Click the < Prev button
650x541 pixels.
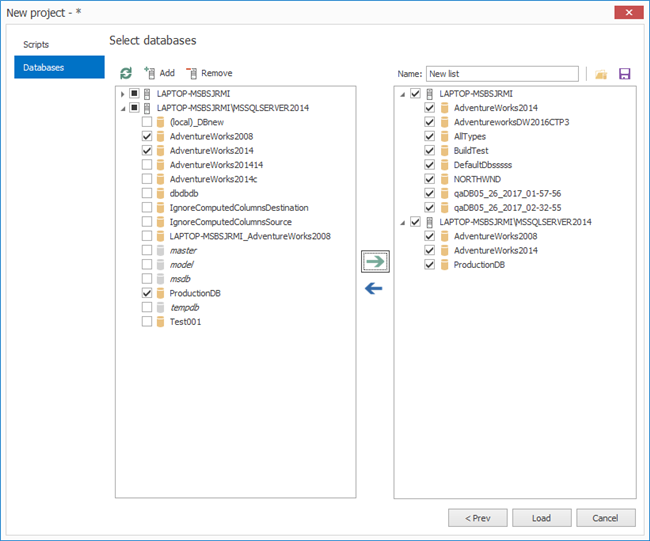coord(478,518)
